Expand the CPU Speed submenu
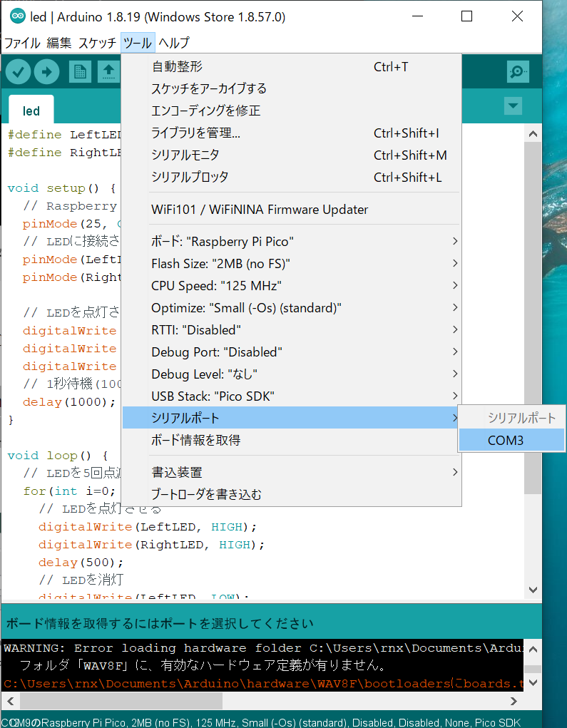The image size is (567, 728). coord(292,285)
